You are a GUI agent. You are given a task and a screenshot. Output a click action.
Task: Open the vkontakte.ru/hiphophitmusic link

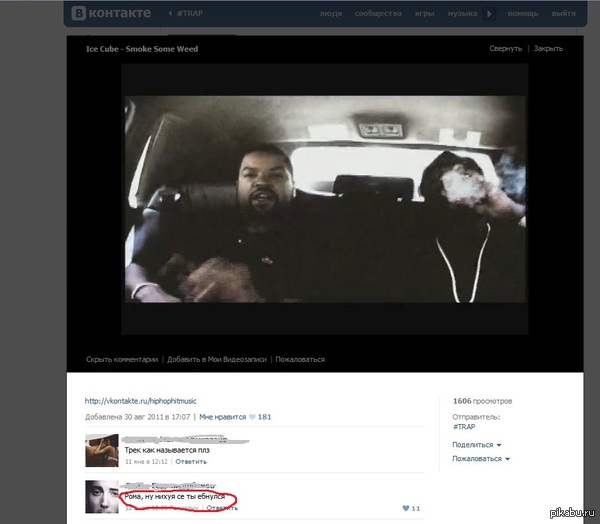click(x=140, y=401)
